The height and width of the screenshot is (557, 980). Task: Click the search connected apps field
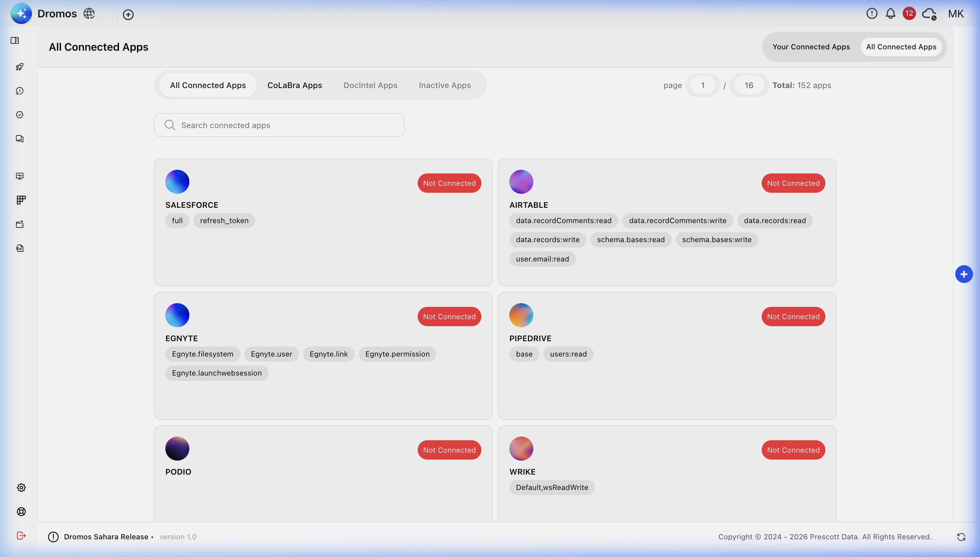(279, 125)
